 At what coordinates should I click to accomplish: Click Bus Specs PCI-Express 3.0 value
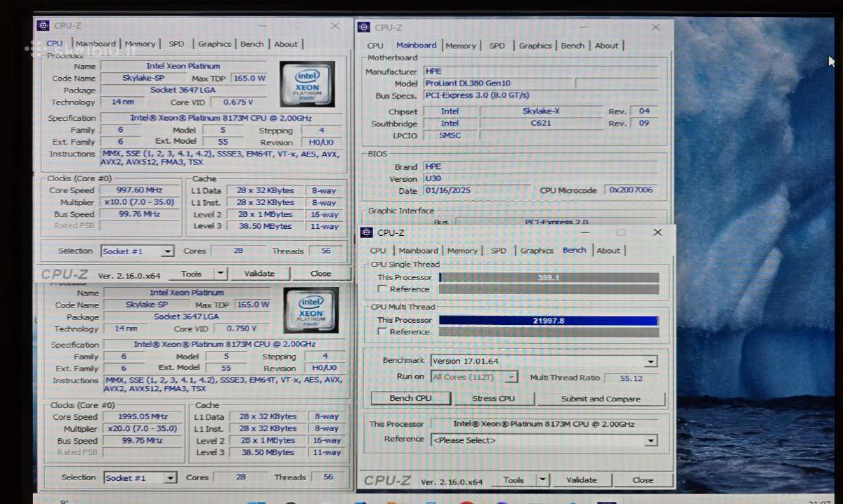pyautogui.click(x=541, y=95)
